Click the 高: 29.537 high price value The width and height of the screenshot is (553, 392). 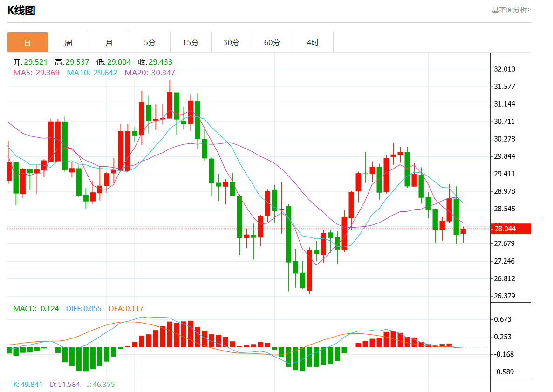[72, 62]
